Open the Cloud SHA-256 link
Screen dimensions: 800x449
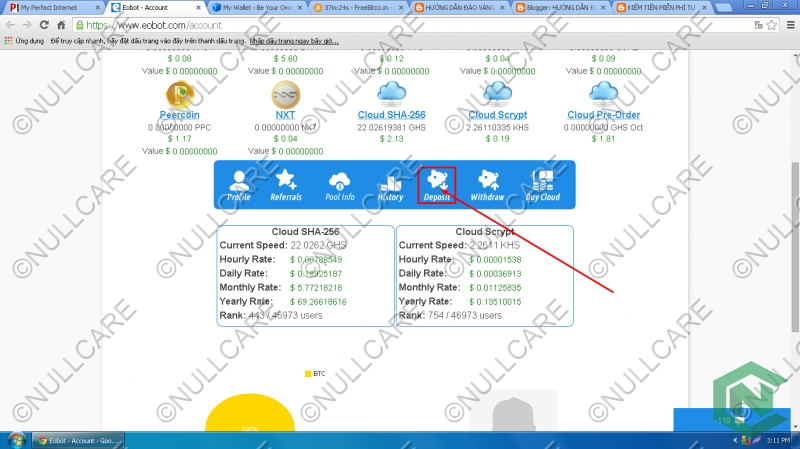tap(391, 115)
